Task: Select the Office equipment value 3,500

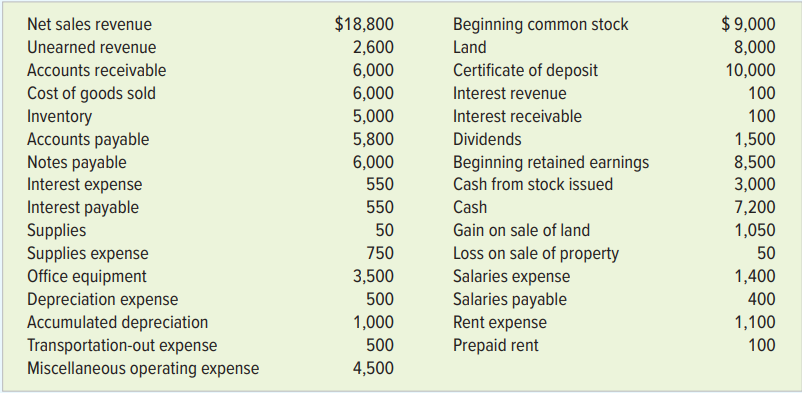Action: tap(373, 277)
